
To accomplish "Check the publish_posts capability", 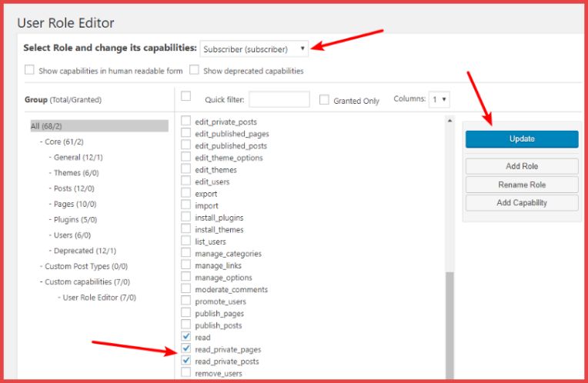I will click(185, 325).
